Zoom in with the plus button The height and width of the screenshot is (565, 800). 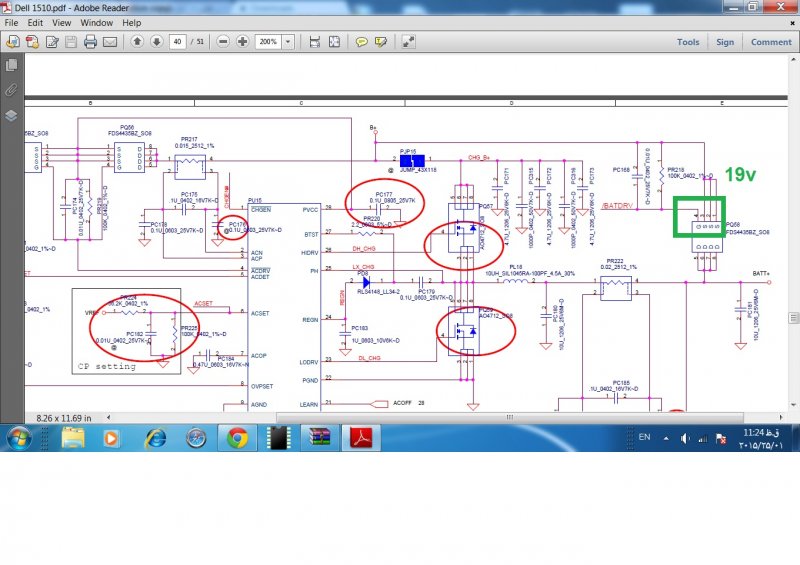243,41
